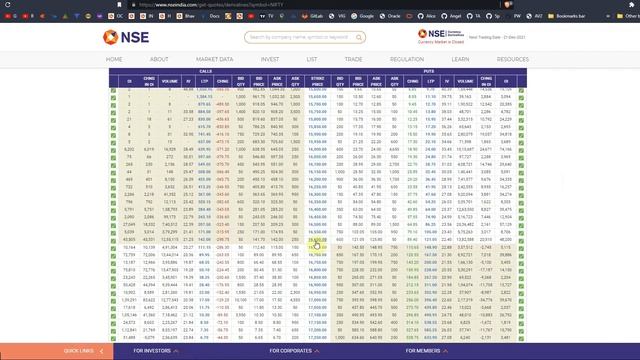The height and width of the screenshot is (360, 640).
Task: Open the LIST menu
Action: point(312,60)
